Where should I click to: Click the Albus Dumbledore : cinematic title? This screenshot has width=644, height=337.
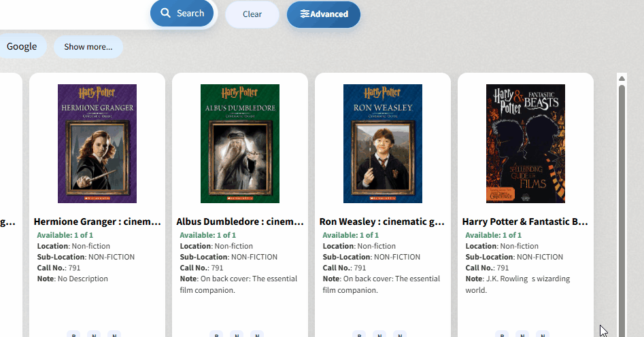click(x=240, y=221)
